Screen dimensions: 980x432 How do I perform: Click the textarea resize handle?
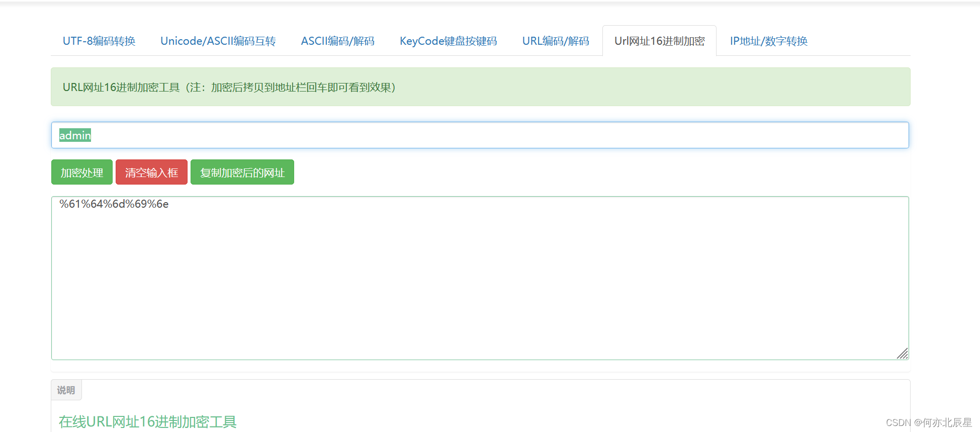coord(903,354)
